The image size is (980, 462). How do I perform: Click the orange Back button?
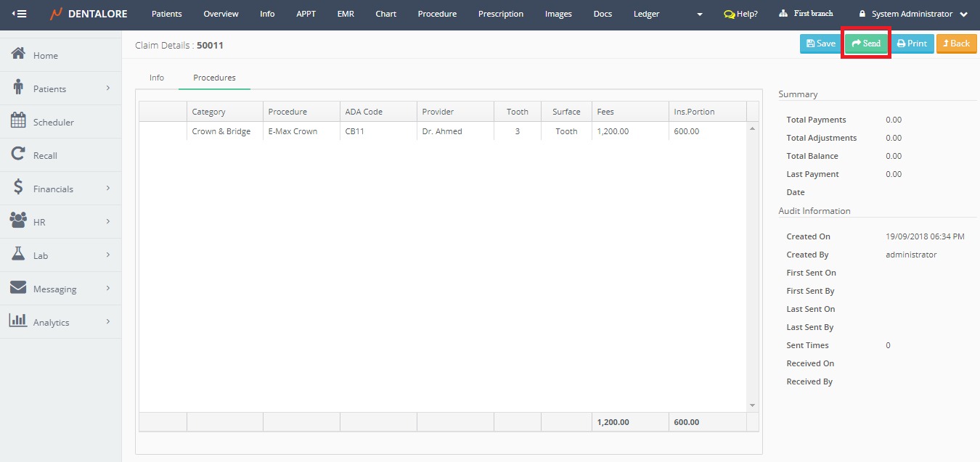(956, 44)
